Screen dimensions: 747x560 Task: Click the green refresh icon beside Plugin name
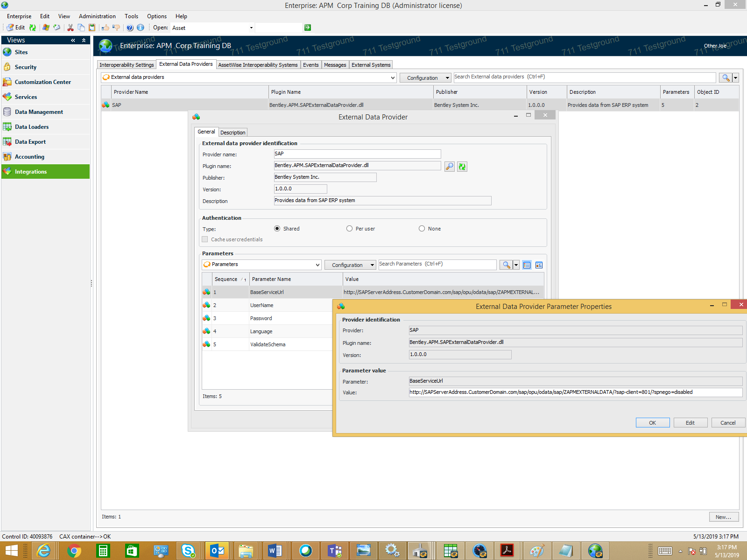tap(462, 167)
